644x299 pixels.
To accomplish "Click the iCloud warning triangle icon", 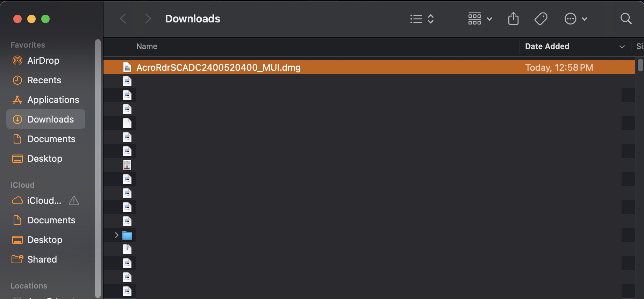I will coord(74,201).
